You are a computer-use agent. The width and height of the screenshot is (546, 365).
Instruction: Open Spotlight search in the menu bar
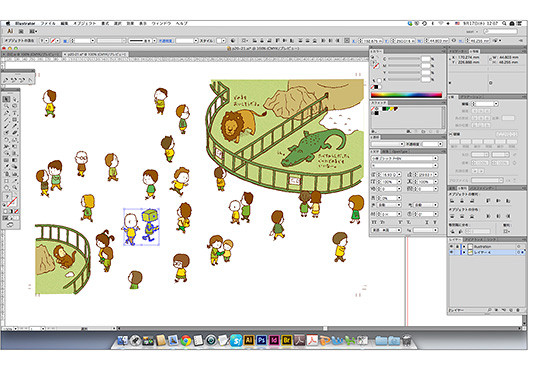click(x=504, y=23)
